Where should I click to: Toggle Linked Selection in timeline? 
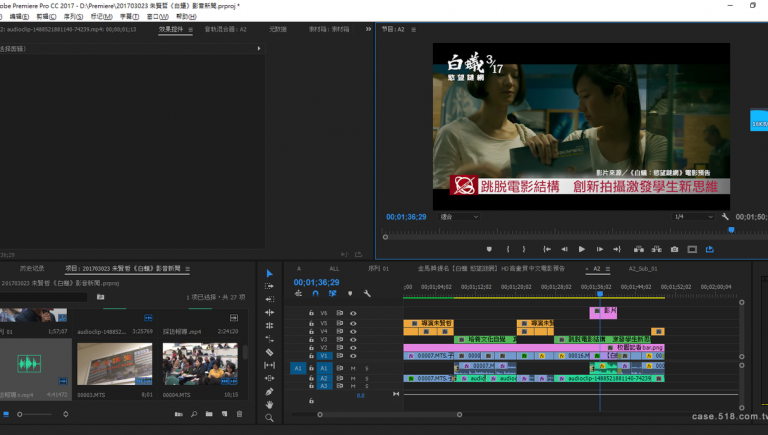[333, 293]
